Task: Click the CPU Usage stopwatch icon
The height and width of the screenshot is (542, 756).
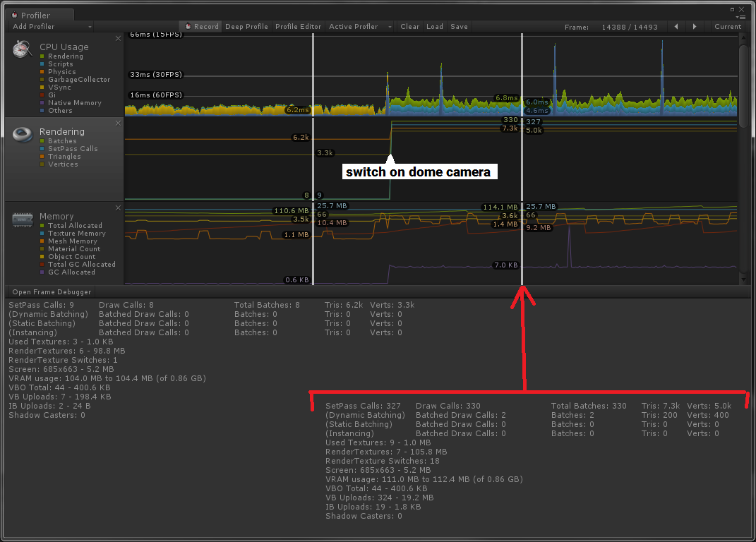Action: coord(22,49)
